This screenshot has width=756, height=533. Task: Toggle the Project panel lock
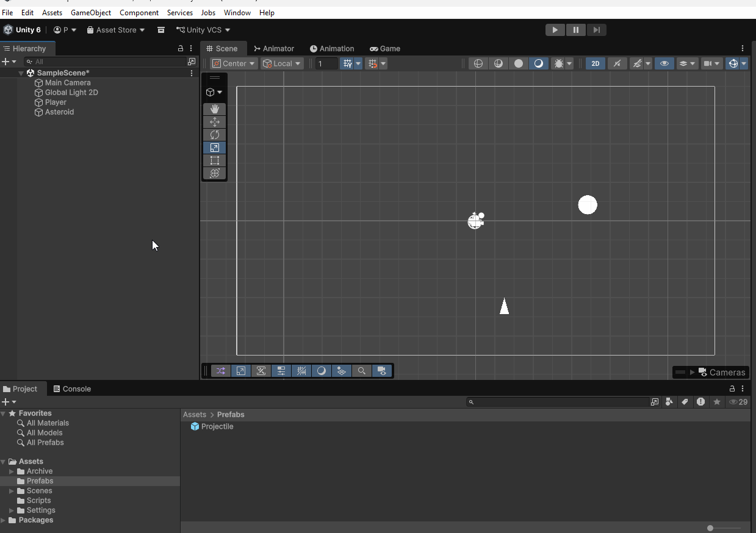pos(732,388)
